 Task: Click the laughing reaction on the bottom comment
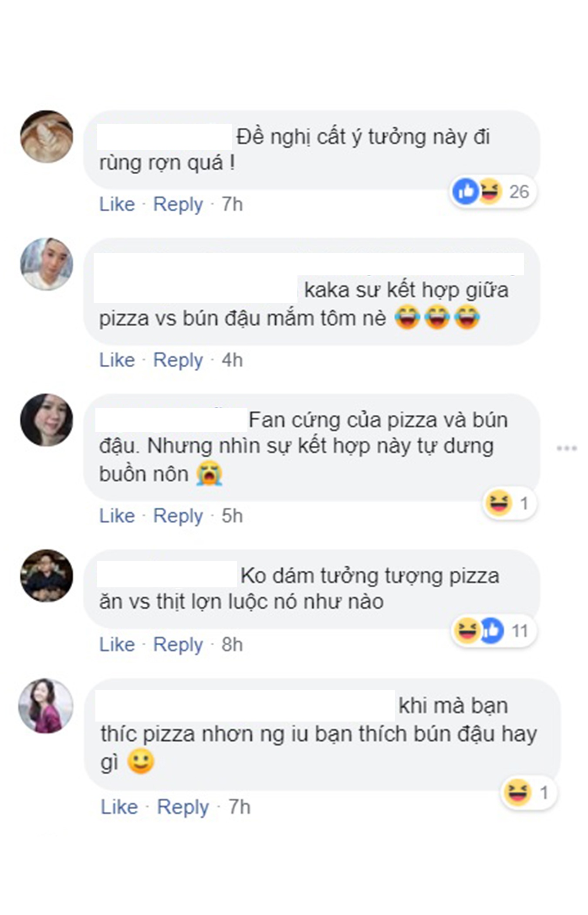(x=517, y=792)
